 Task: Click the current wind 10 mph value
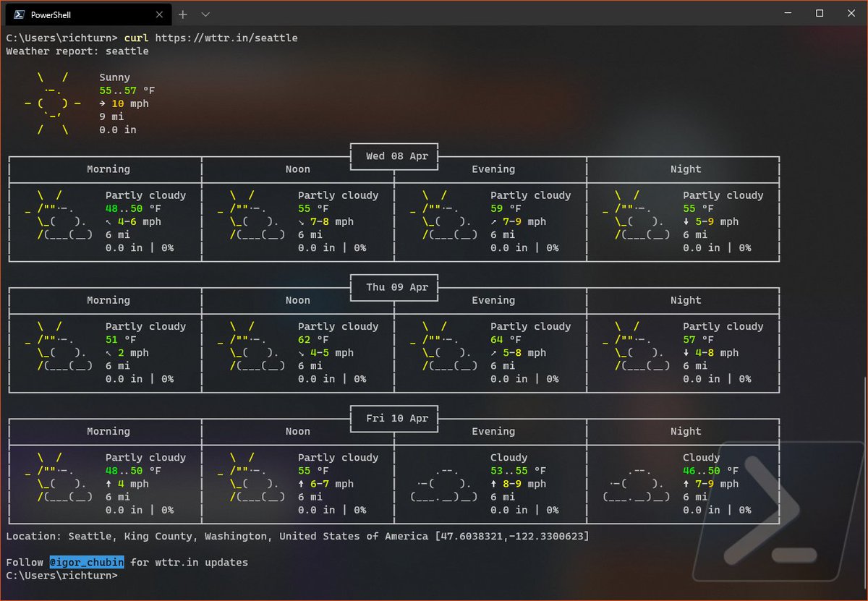[x=124, y=103]
